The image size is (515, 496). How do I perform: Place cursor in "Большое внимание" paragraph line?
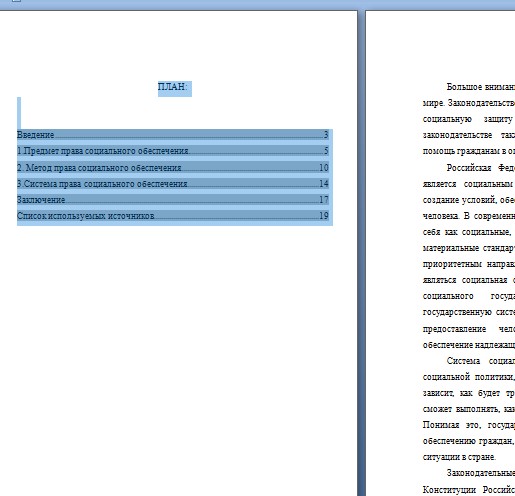point(481,87)
